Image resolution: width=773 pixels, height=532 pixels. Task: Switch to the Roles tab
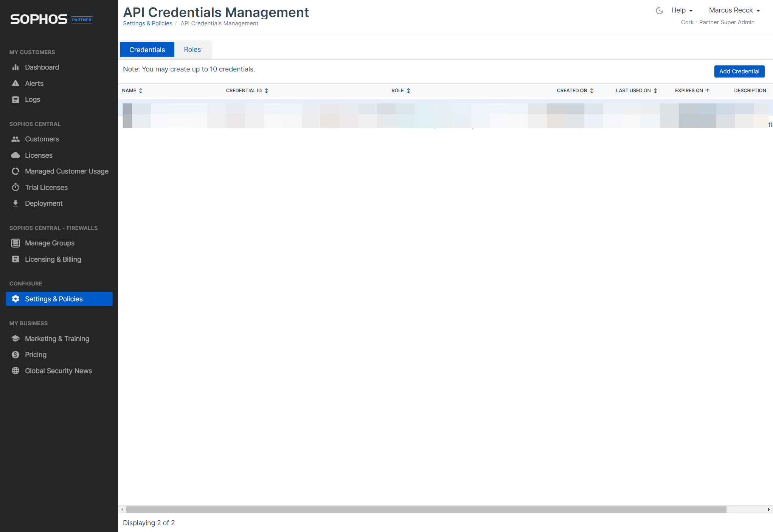[x=192, y=50]
